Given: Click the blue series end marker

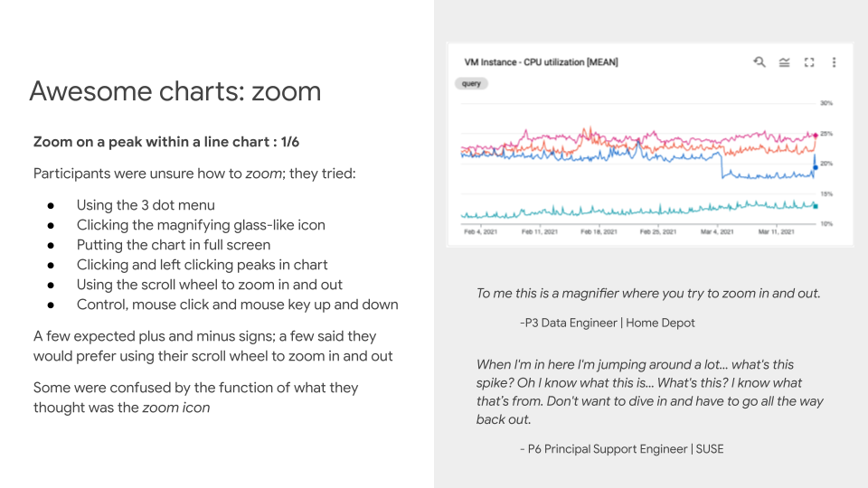Looking at the screenshot, I should coord(816,167).
